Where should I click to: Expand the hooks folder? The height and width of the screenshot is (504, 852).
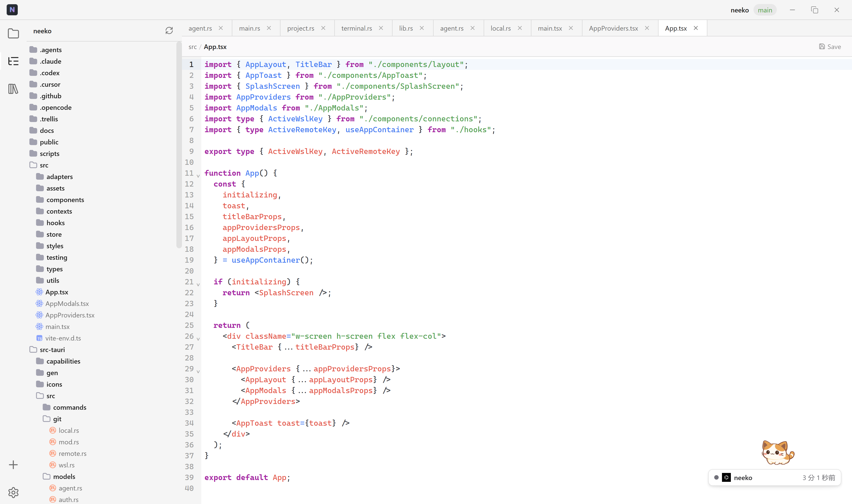pyautogui.click(x=51, y=223)
